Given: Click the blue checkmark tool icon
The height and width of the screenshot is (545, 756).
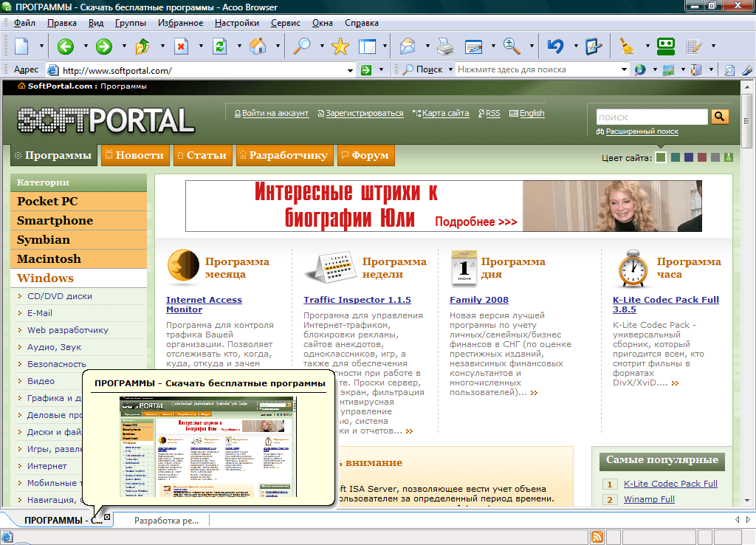Looking at the screenshot, I should tap(594, 47).
